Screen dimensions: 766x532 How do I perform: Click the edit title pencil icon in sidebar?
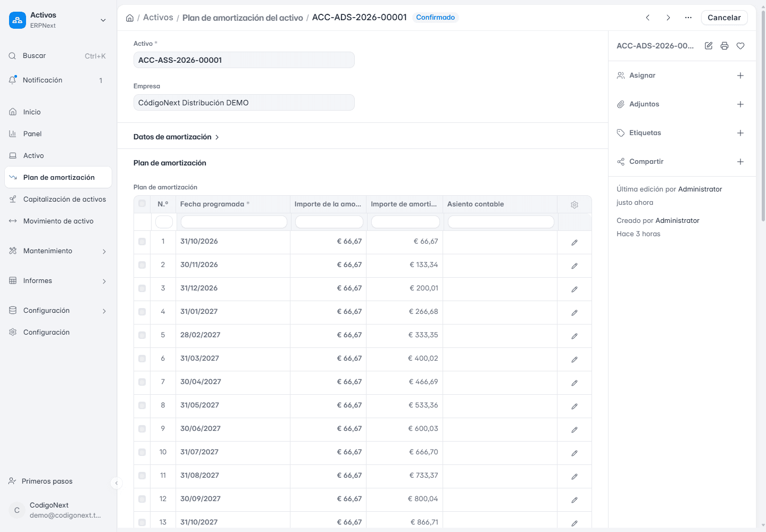(709, 46)
